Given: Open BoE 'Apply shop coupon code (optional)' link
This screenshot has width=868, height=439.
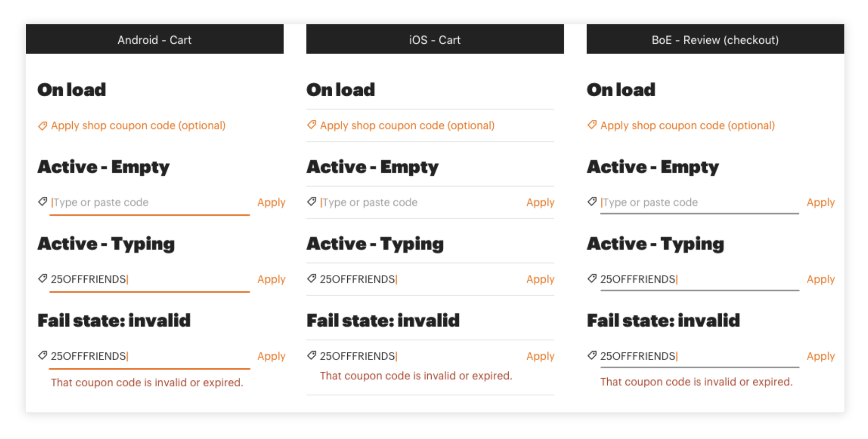Looking at the screenshot, I should click(x=687, y=126).
